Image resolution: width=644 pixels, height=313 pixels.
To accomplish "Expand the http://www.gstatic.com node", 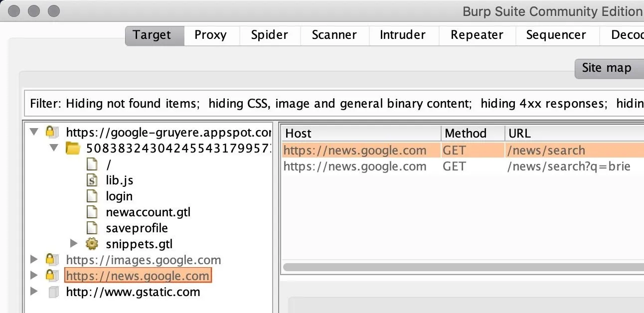I will tap(34, 292).
